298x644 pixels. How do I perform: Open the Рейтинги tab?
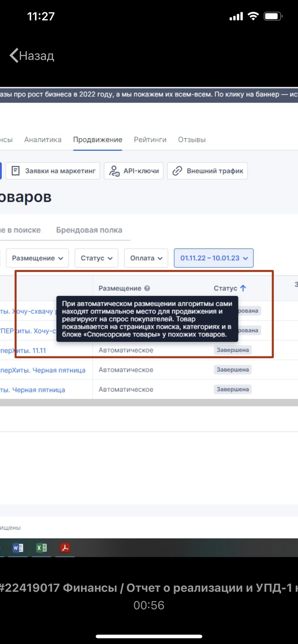(x=150, y=139)
